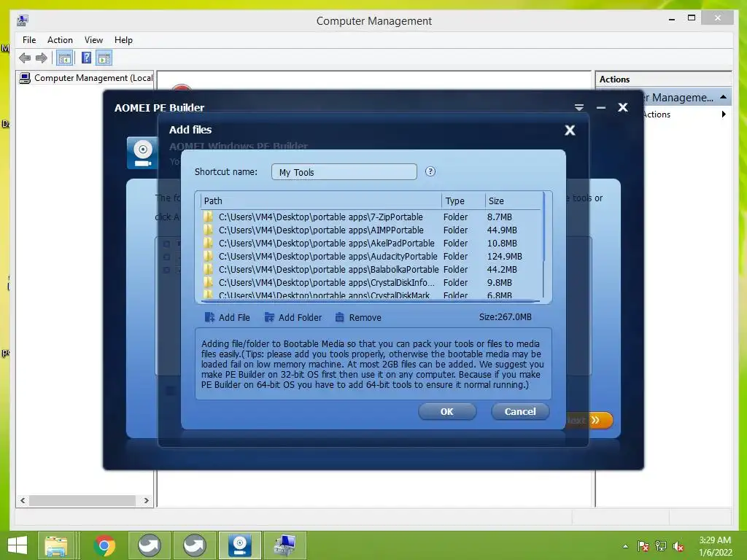Click the 124.9MB size cell
The height and width of the screenshot is (560, 747).
[505, 256]
